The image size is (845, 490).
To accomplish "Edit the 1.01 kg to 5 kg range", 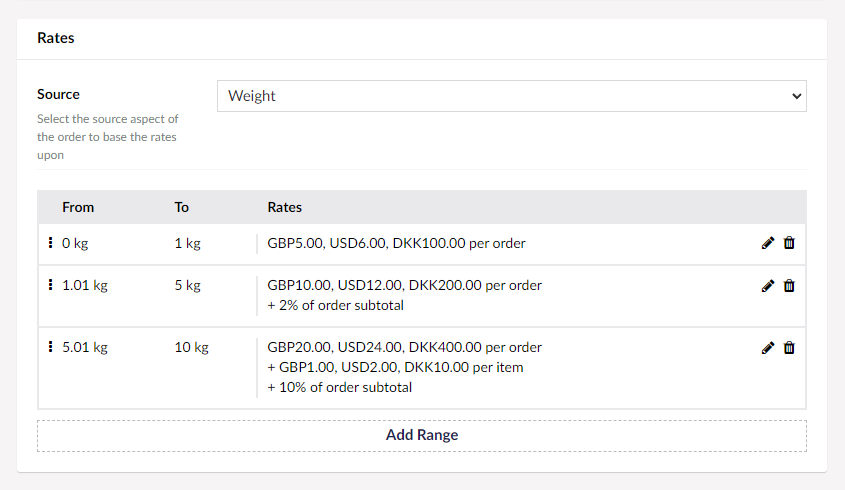I will click(768, 286).
